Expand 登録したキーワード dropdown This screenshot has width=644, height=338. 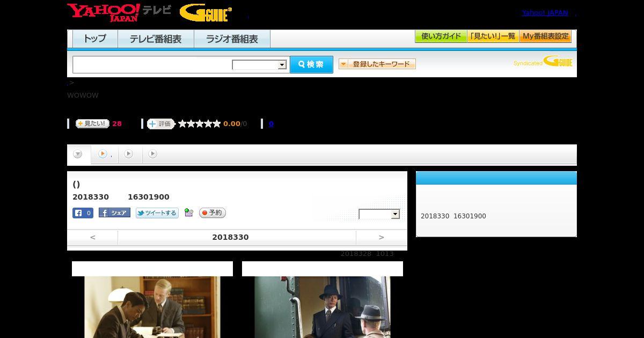pyautogui.click(x=377, y=64)
